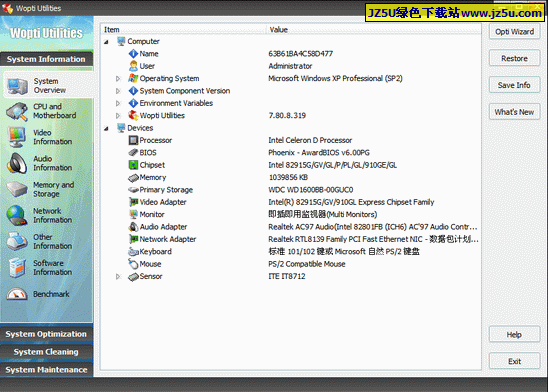Select computer name value 63B61BA4C58D477
This screenshot has height=392, width=548.
301,54
